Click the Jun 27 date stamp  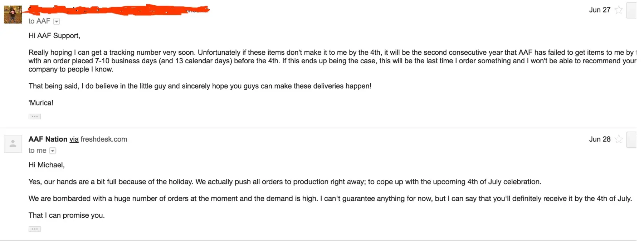coord(600,10)
